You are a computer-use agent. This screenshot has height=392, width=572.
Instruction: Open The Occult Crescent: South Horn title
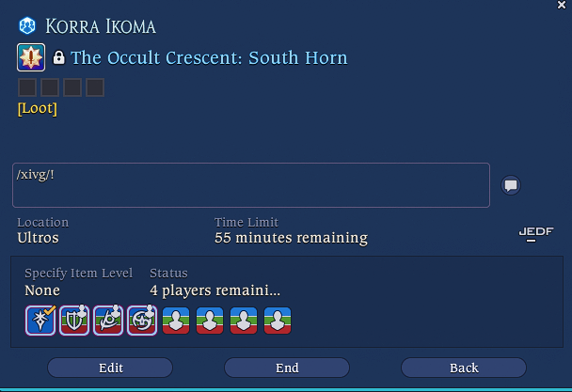click(x=209, y=57)
